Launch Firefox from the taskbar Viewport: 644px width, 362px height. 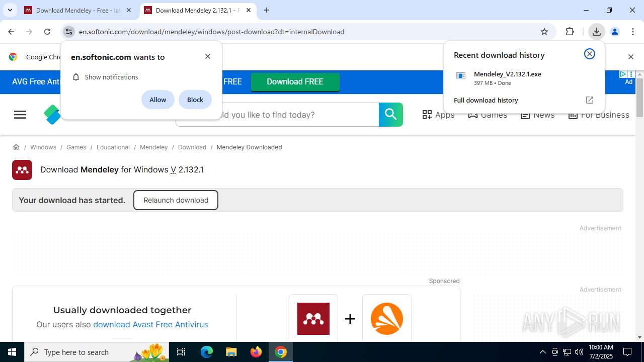(x=256, y=352)
